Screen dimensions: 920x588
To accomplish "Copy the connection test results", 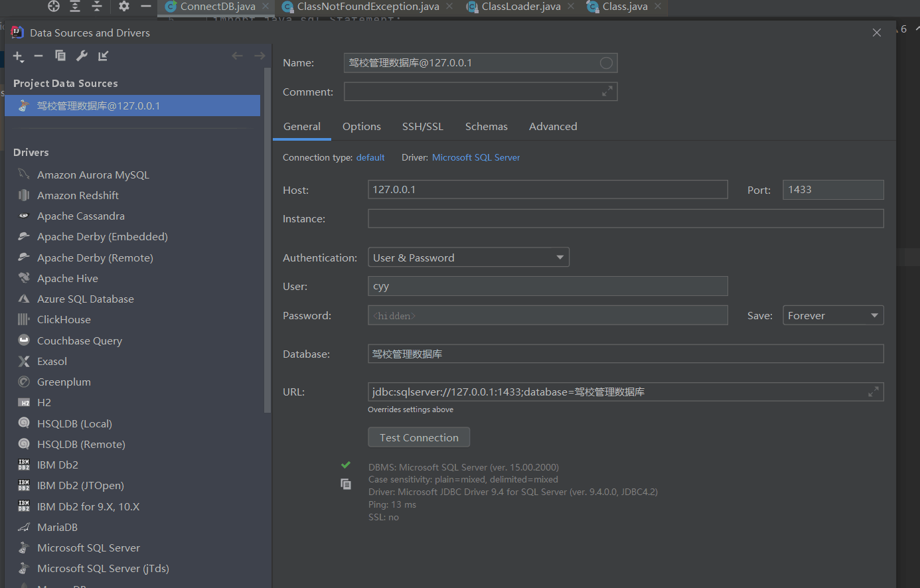I will coord(346,484).
